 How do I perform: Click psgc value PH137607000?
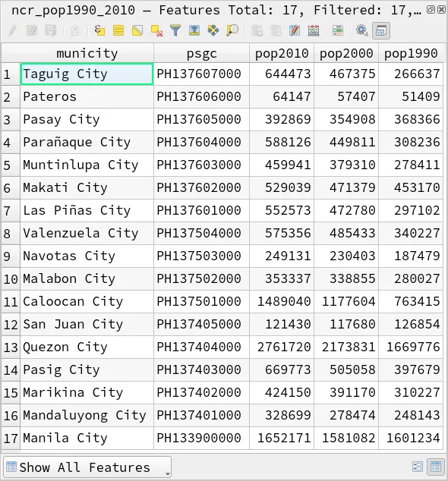(x=201, y=74)
